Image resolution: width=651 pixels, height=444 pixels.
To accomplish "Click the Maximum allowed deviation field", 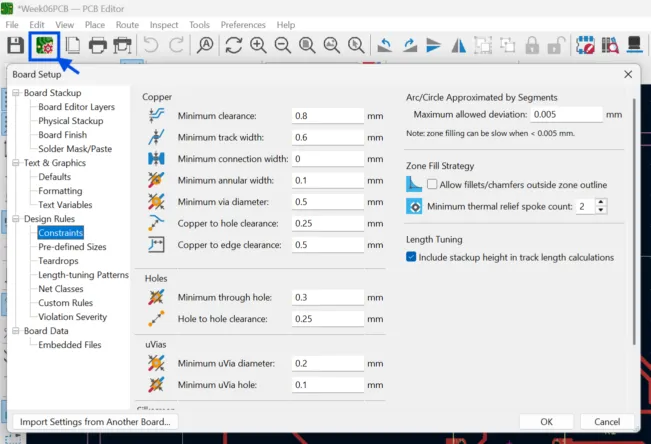I will click(x=566, y=114).
